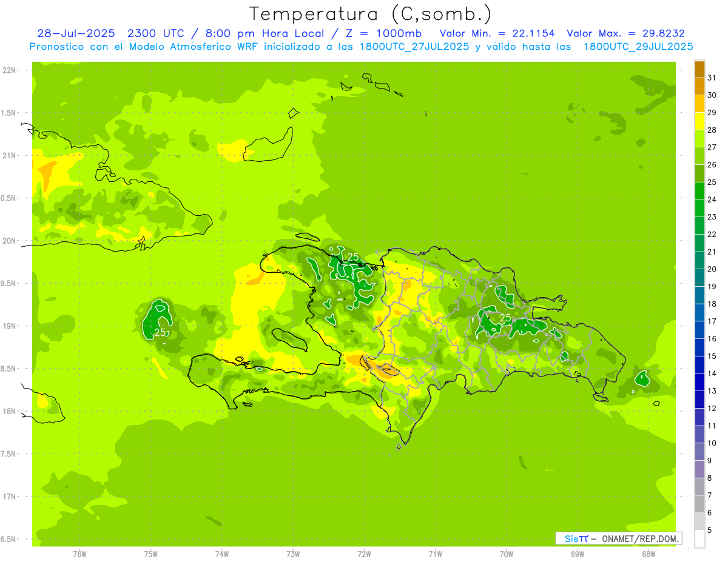
Task: Click the '73W' longitude label
Action: tap(293, 554)
